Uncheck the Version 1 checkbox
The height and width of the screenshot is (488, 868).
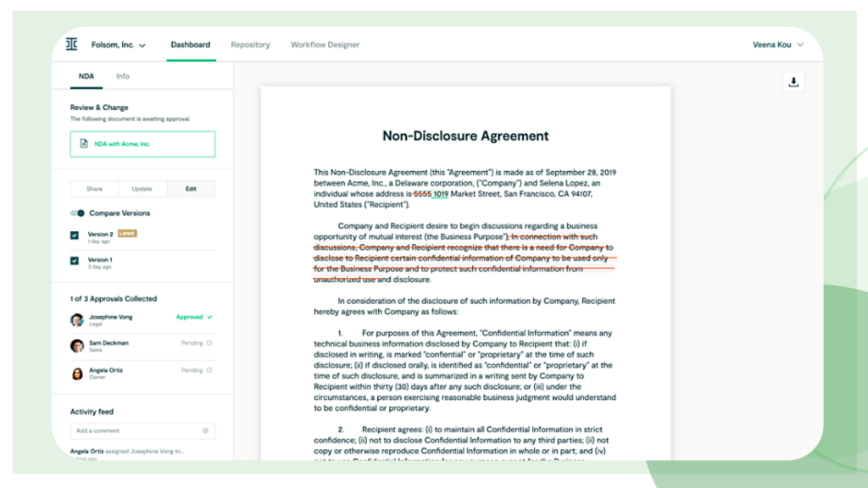[74, 263]
